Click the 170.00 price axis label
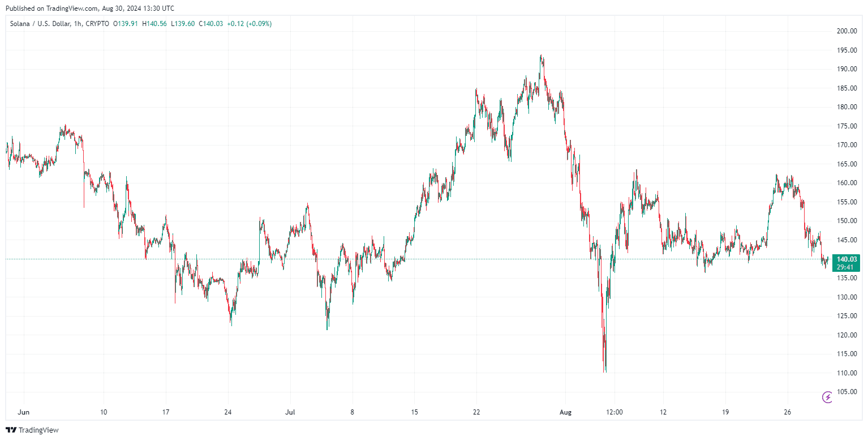Image resolution: width=868 pixels, height=440 pixels. tap(846, 145)
